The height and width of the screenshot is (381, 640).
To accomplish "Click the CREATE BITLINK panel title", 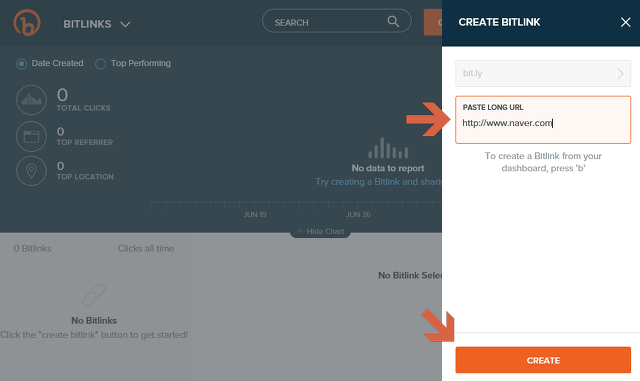I will coord(499,22).
